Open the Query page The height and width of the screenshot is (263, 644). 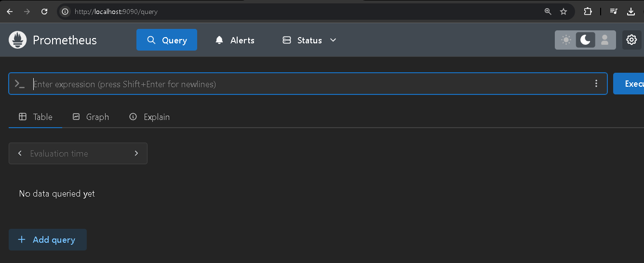(x=167, y=40)
